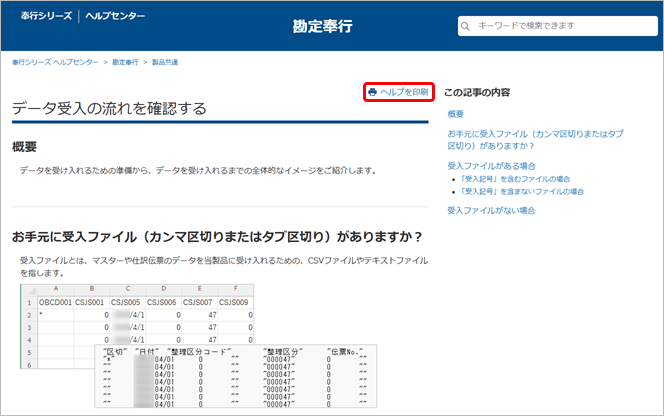Click heading お手元に受入ファイル…がありますか？

click(217, 237)
